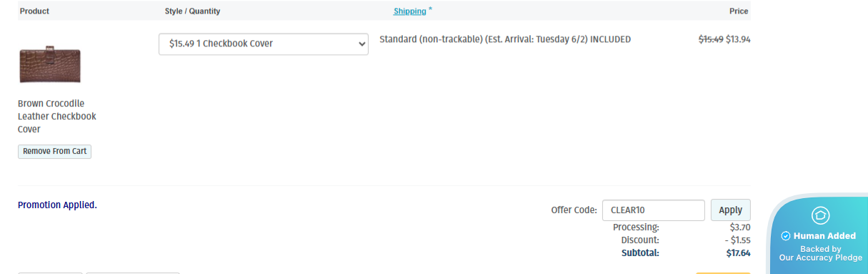The width and height of the screenshot is (868, 274).
Task: Click the Standard non-trackable shipping description
Action: (x=505, y=39)
